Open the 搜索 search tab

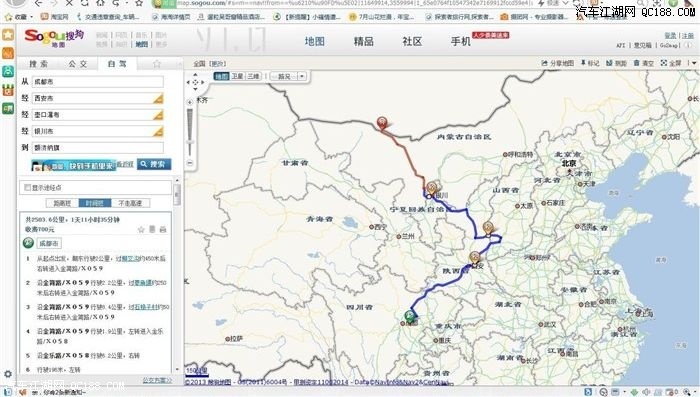click(x=38, y=64)
